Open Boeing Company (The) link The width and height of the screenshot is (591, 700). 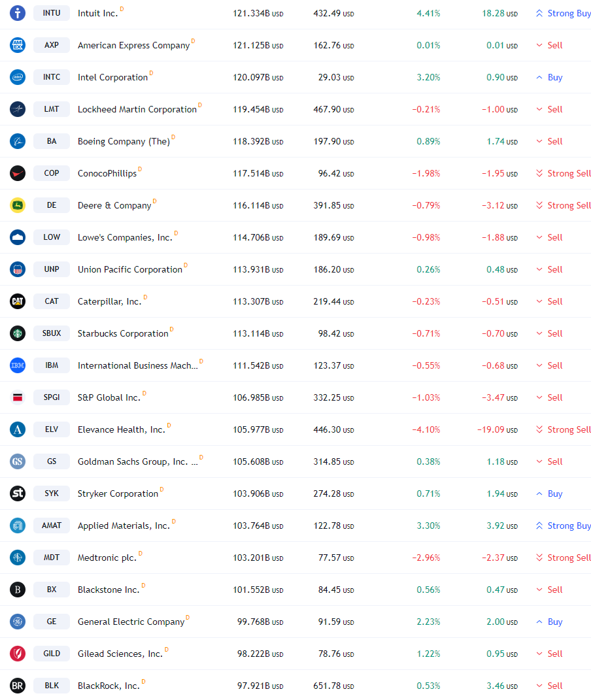pyautogui.click(x=124, y=142)
